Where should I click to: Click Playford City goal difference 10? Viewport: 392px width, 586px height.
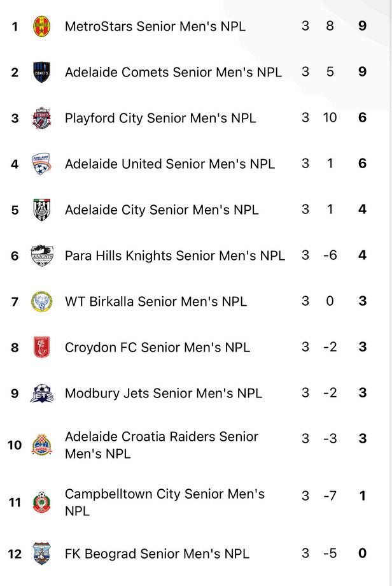[330, 118]
